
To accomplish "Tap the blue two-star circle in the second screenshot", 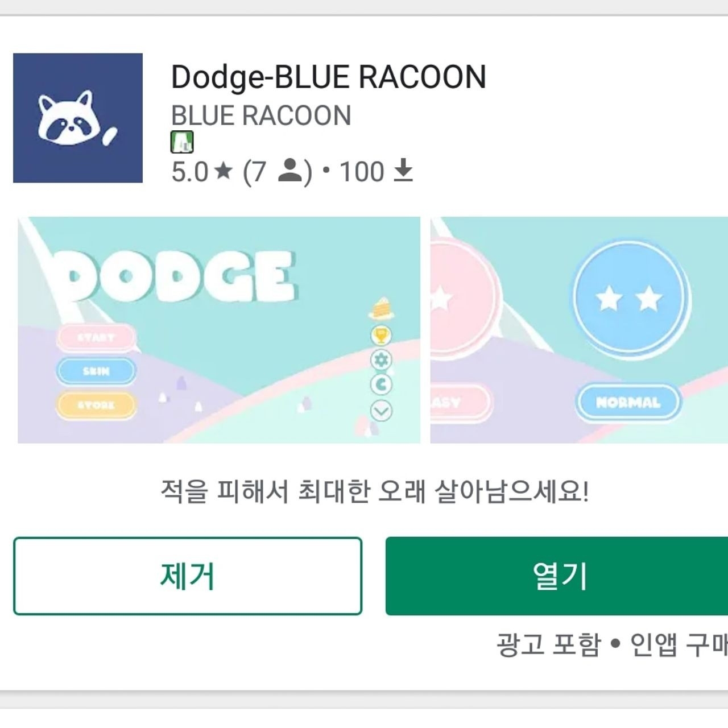I will (630, 299).
